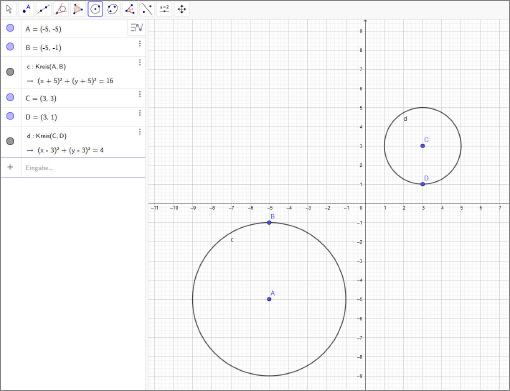Viewport: 510px width, 391px height.
Task: Select the B = (-5, -1) algebra entry
Action: (x=43, y=48)
